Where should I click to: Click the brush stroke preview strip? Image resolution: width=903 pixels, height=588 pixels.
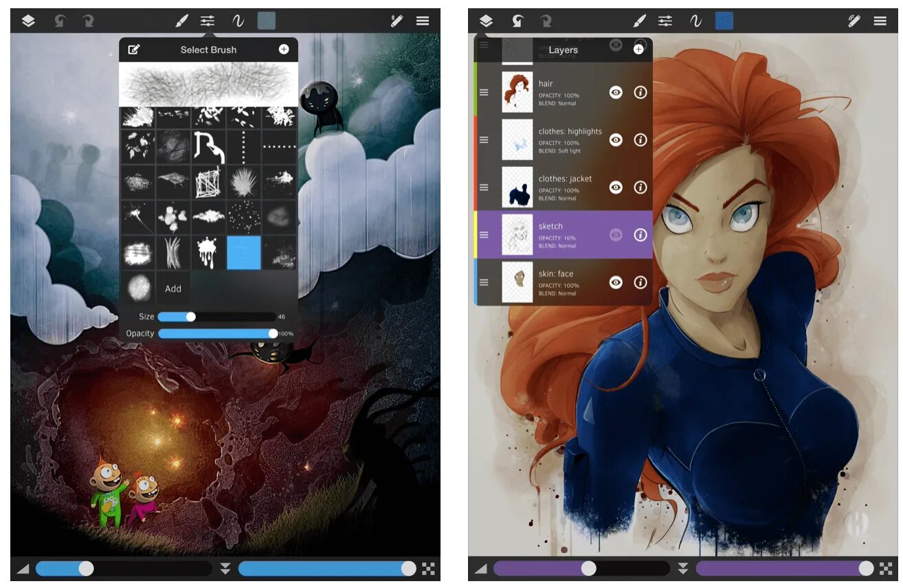[x=208, y=84]
